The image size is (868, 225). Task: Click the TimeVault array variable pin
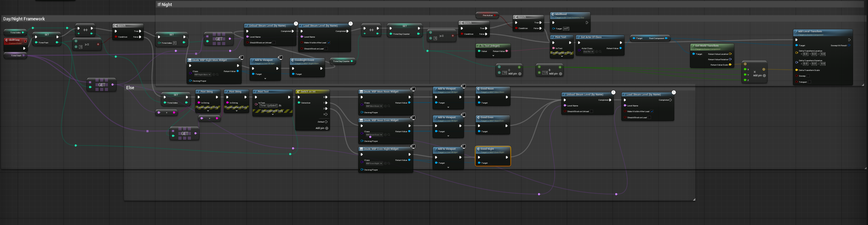coord(24,56)
